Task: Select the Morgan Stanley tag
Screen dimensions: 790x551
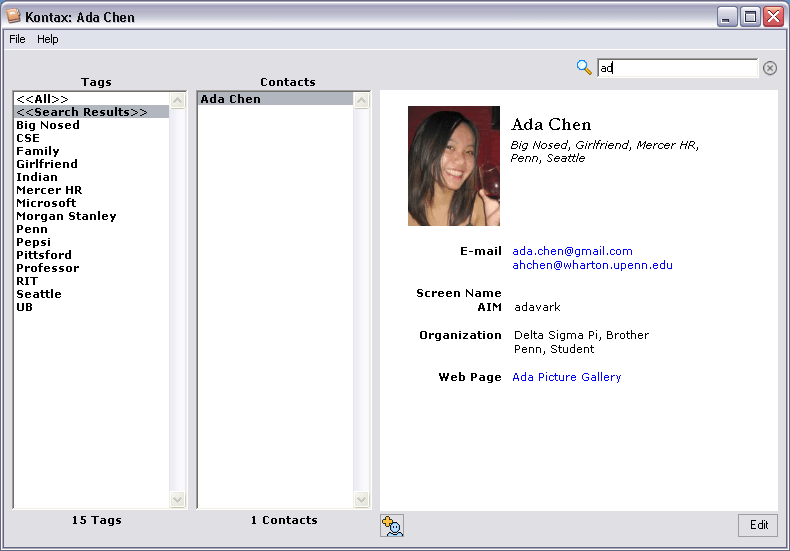Action: 91,216
